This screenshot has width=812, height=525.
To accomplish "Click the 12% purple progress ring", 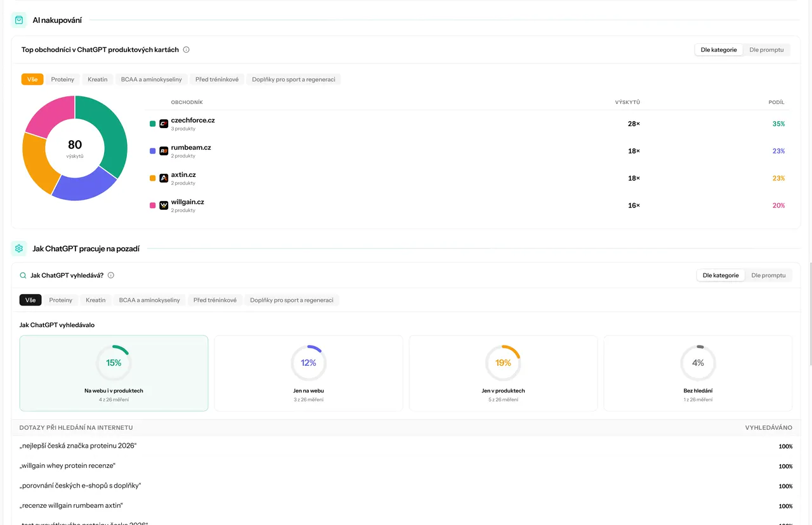I will pos(308,363).
